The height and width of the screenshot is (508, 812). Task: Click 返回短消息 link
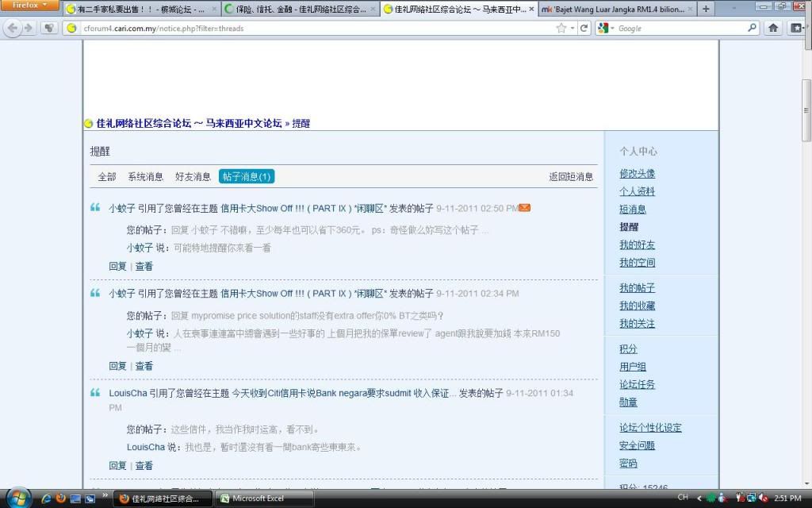[x=571, y=176]
